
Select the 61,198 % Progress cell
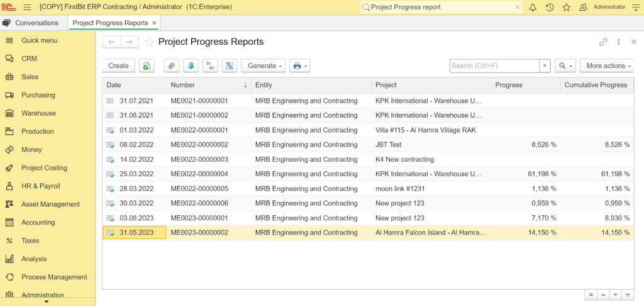click(x=526, y=174)
